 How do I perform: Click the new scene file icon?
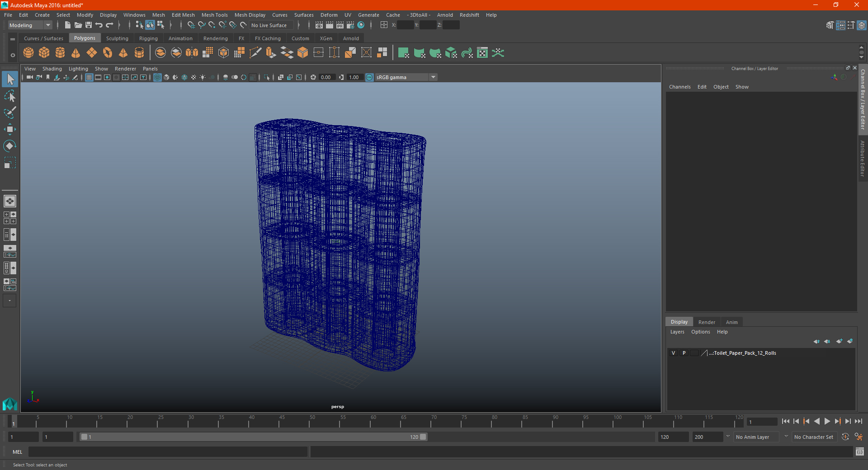67,25
